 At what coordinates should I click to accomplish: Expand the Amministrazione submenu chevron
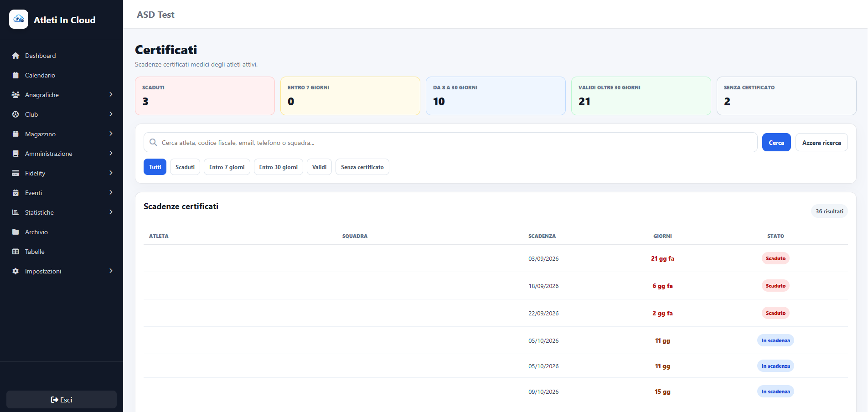111,153
